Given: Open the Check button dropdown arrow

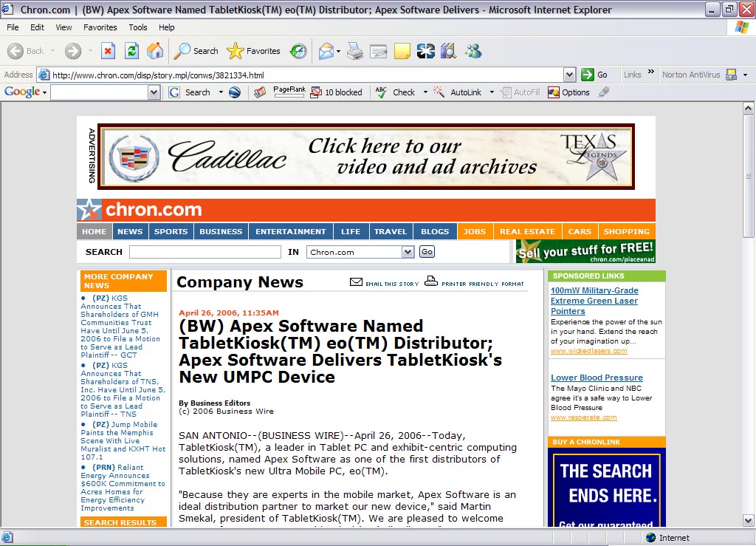Looking at the screenshot, I should tap(425, 92).
